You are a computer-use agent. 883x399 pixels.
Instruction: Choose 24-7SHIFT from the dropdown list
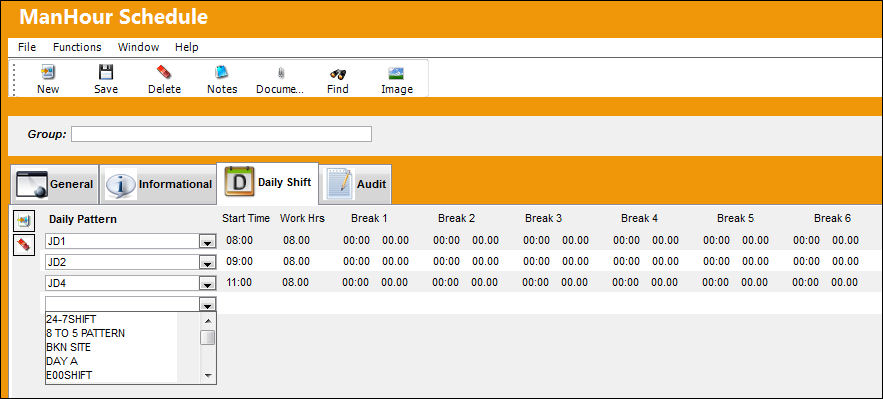click(x=71, y=319)
